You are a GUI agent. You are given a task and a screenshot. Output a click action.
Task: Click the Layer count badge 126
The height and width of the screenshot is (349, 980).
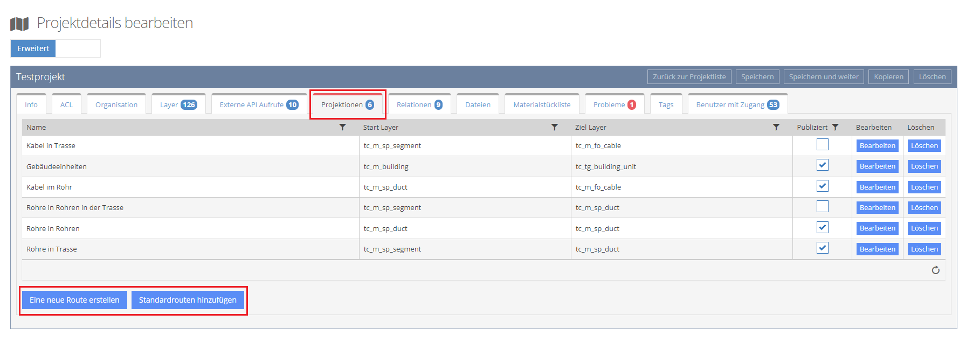(x=189, y=105)
